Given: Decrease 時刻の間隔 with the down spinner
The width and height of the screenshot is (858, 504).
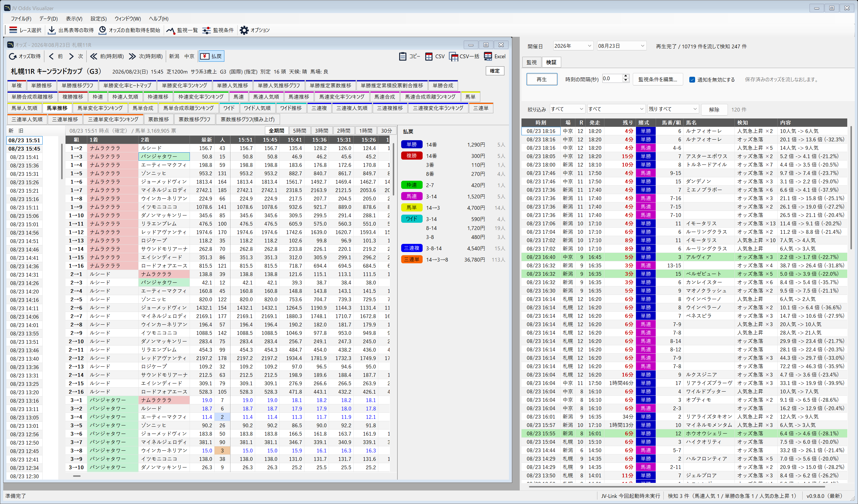Looking at the screenshot, I should coord(626,81).
